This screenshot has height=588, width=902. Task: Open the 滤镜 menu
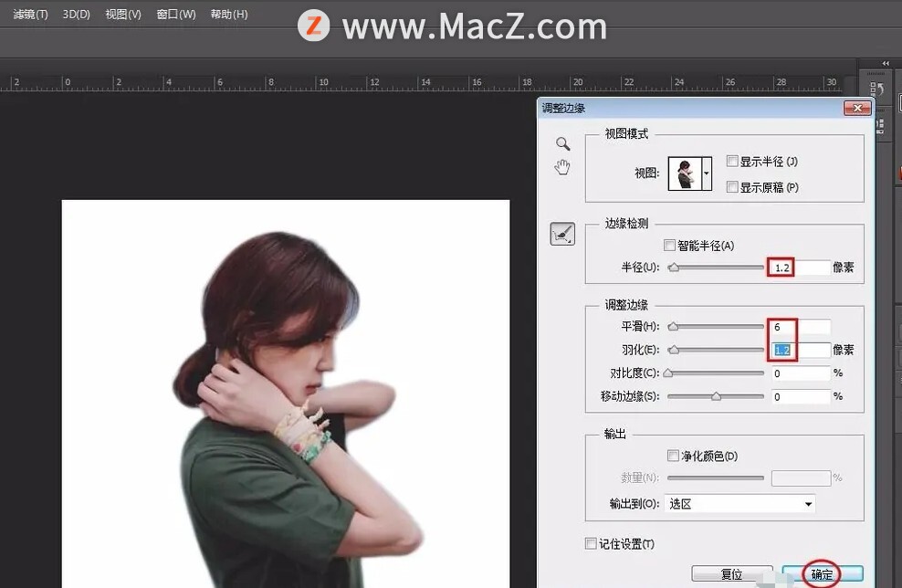[29, 15]
